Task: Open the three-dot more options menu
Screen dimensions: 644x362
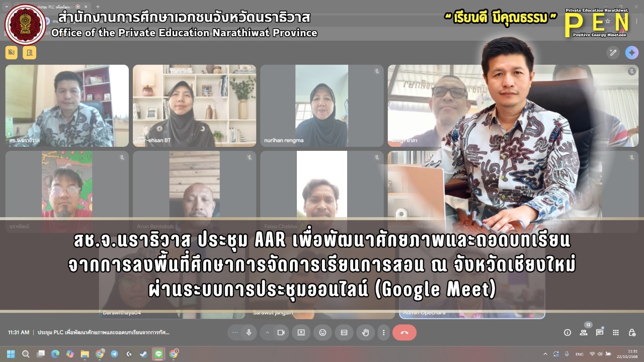Action: coord(383,332)
